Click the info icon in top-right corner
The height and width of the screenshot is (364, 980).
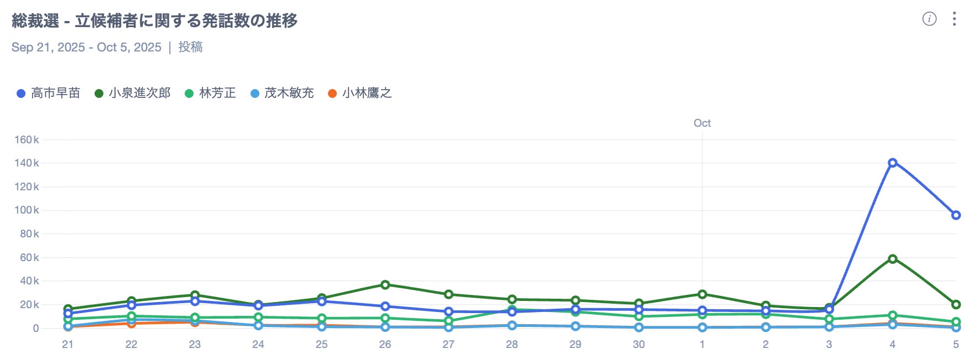[x=929, y=19]
